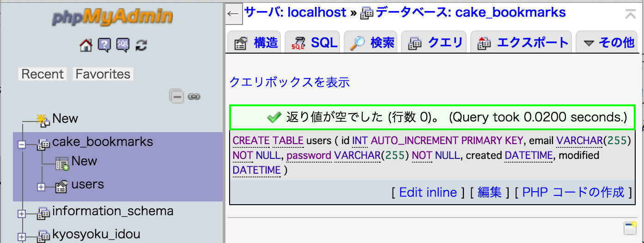This screenshot has width=644, height=243.
Task: Open the Home icon in the sidebar
Action: pos(86,45)
